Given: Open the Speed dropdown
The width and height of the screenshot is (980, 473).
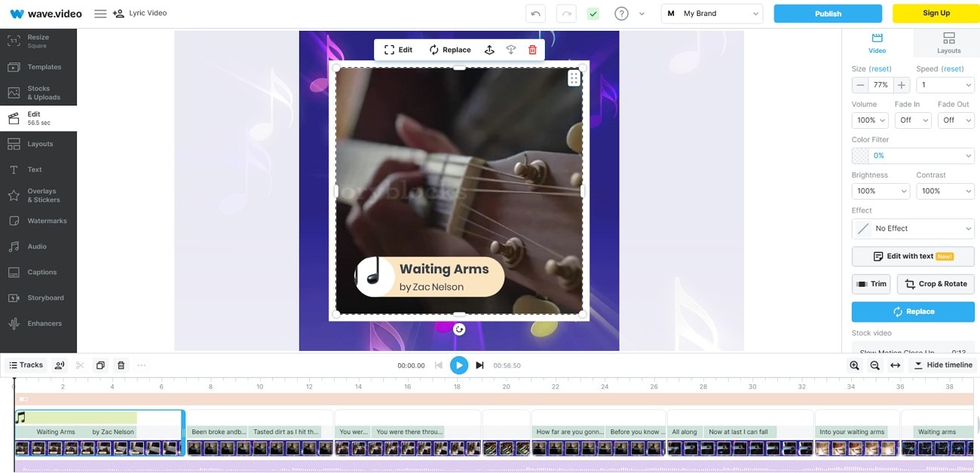Looking at the screenshot, I should click(x=945, y=85).
